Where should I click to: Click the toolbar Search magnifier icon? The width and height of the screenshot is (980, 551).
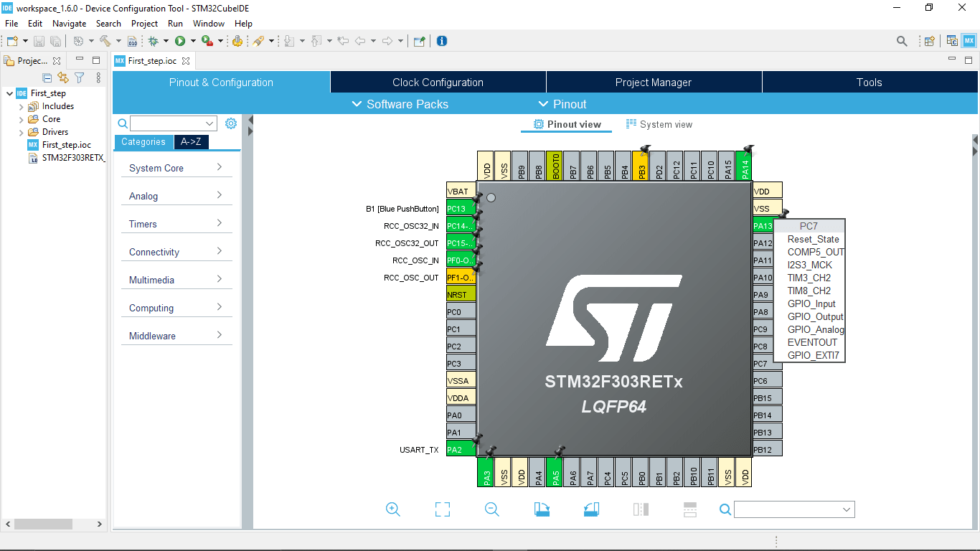(902, 41)
